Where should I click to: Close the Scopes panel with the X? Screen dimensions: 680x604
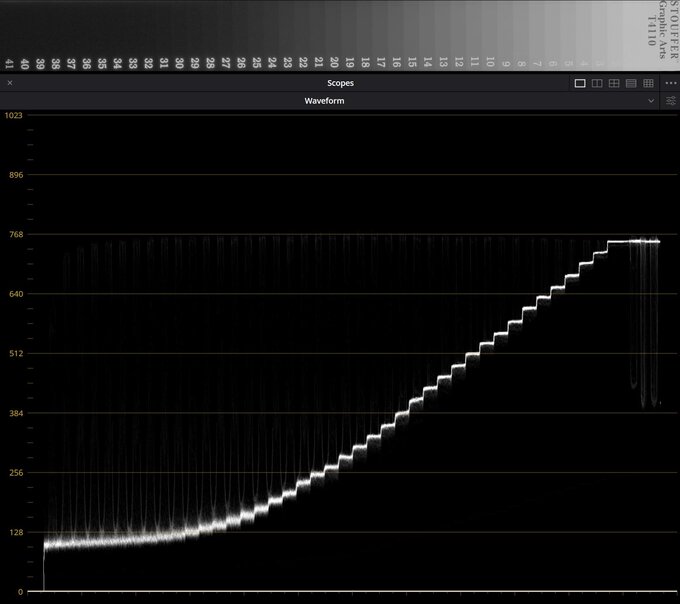[x=10, y=83]
